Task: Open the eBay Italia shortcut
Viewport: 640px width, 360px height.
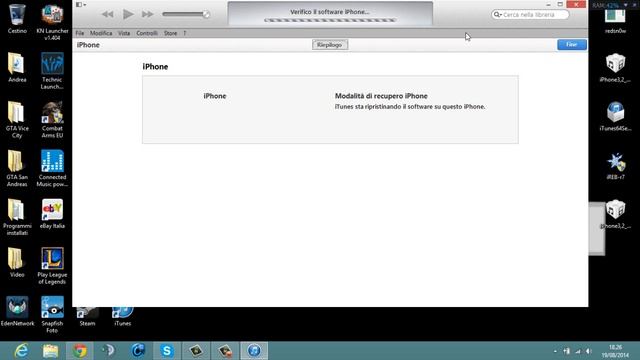Action: click(x=52, y=214)
